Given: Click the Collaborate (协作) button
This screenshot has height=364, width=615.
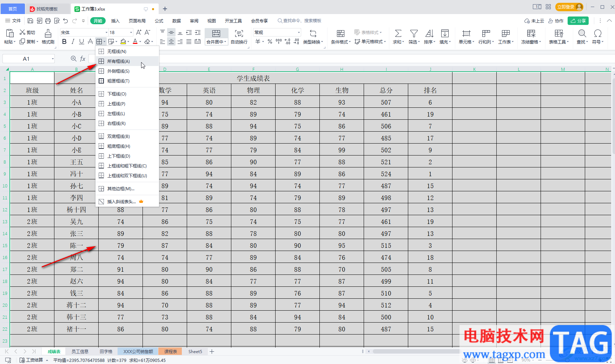Looking at the screenshot, I should coord(556,21).
